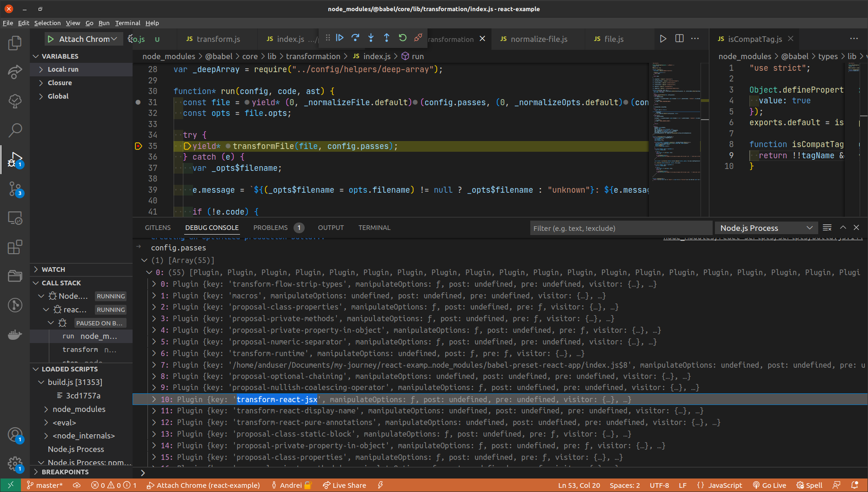Restart the debug session
This screenshot has height=492, width=868.
pos(402,38)
